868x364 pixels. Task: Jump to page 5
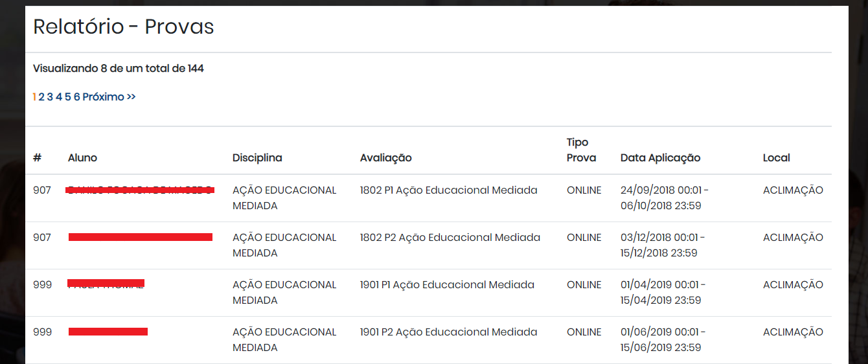pos(68,97)
